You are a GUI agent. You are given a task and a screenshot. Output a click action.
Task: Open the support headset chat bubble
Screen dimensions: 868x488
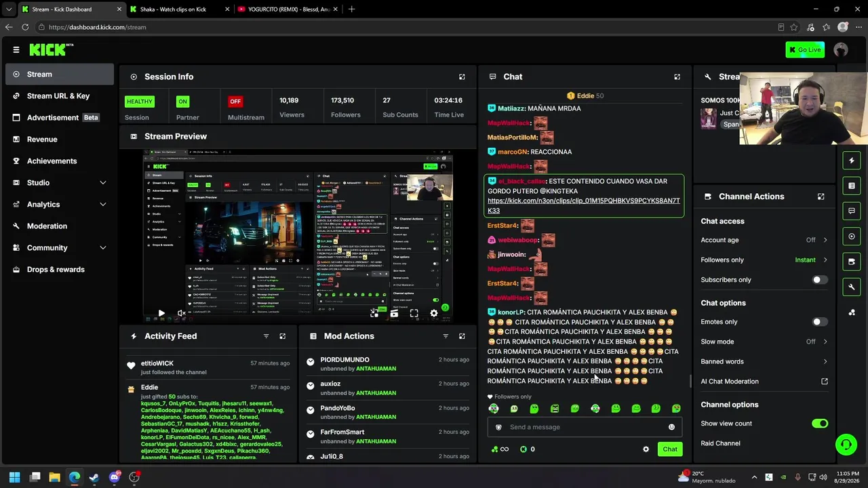[x=846, y=445]
